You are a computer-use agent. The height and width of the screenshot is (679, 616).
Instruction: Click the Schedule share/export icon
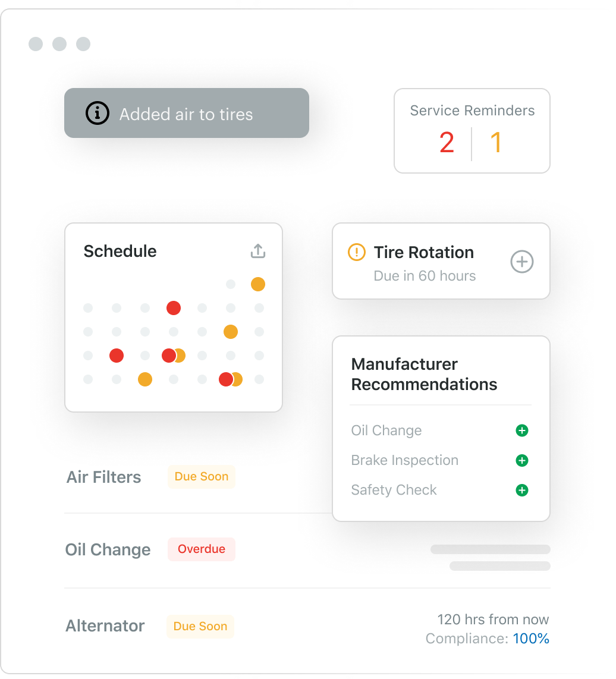pos(257,251)
